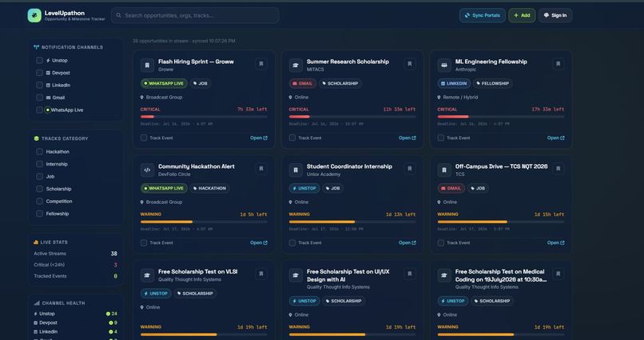The height and width of the screenshot is (340, 644).
Task: Click the GMAIL badge on Summer Research Scholarship
Action: point(303,83)
